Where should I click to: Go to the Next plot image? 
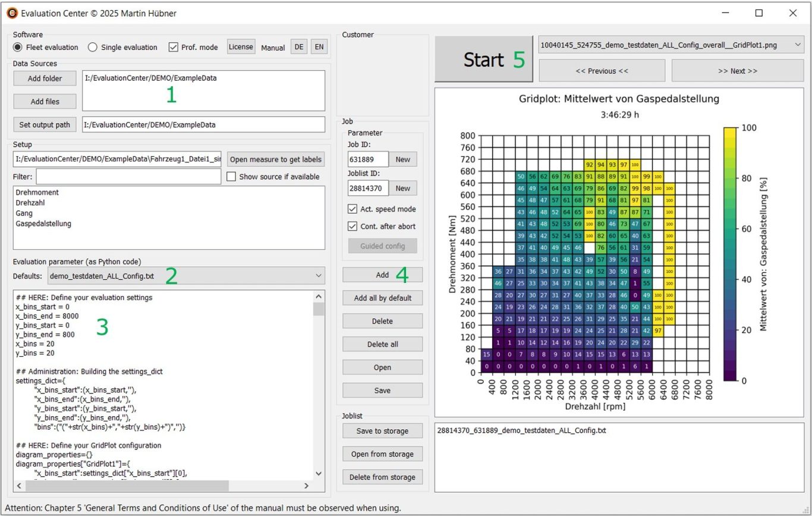pos(737,71)
